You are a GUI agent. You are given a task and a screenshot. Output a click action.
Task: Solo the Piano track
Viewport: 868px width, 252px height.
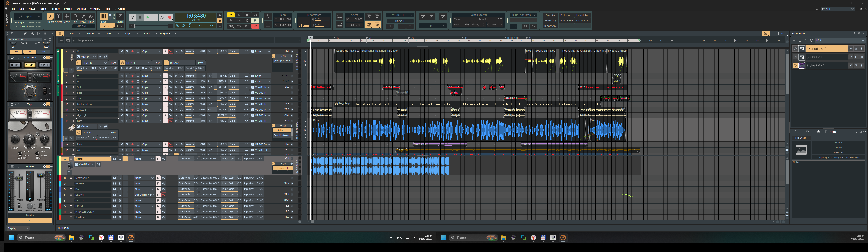click(127, 144)
